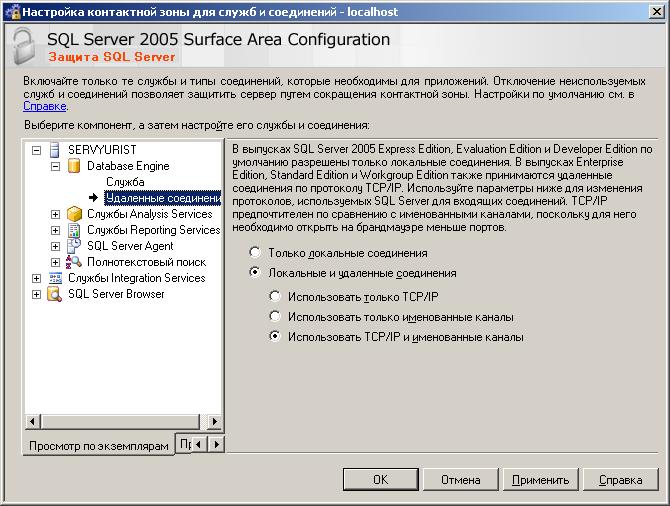Click the Database Engine cylinder icon
The width and height of the screenshot is (670, 506).
click(x=74, y=166)
